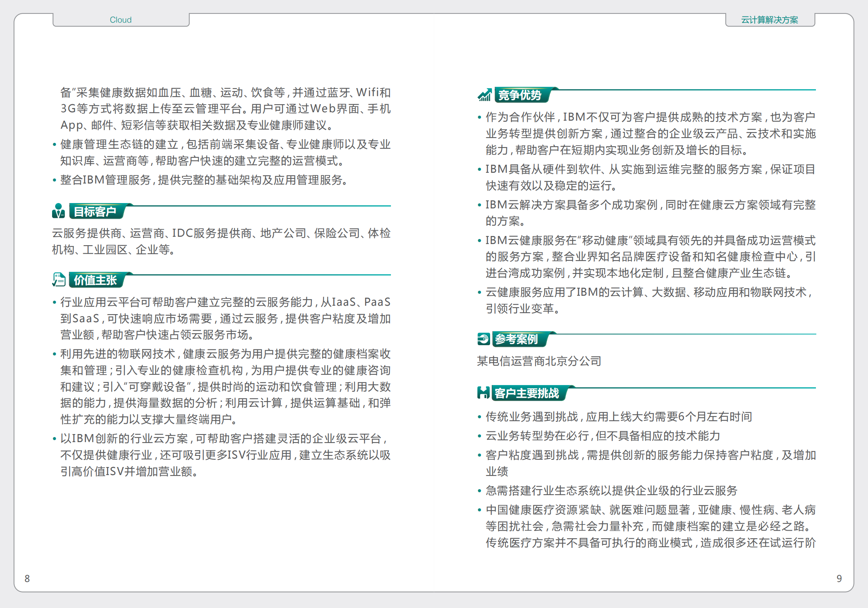This screenshot has height=608, width=868.
Task: Click the handshake icon beside 客户主要挑战
Action: click(x=483, y=393)
